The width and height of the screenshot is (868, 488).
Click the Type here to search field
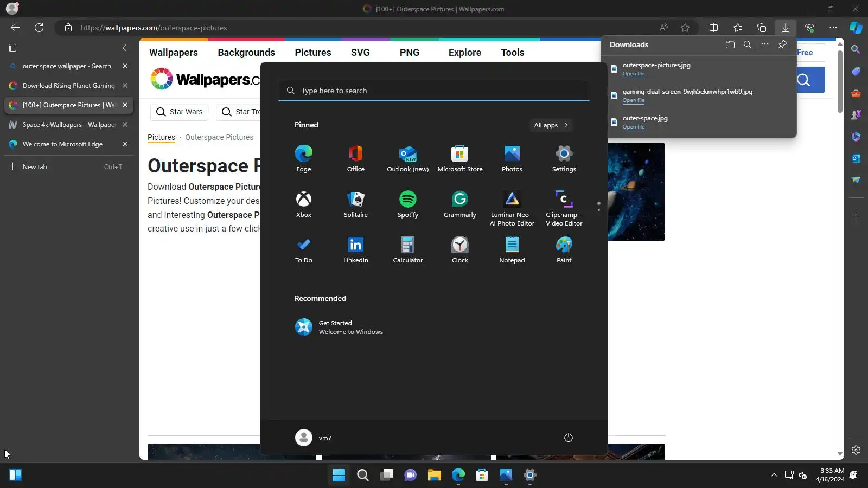(434, 91)
